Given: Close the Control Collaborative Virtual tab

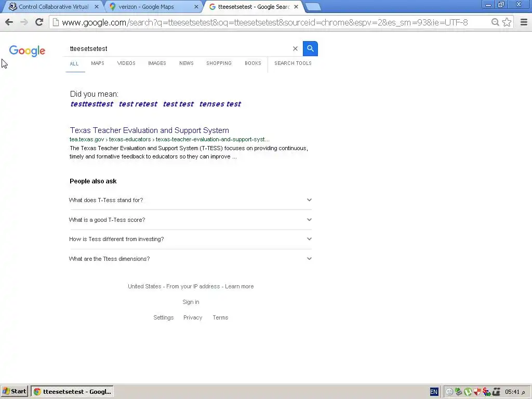Looking at the screenshot, I should [x=96, y=7].
